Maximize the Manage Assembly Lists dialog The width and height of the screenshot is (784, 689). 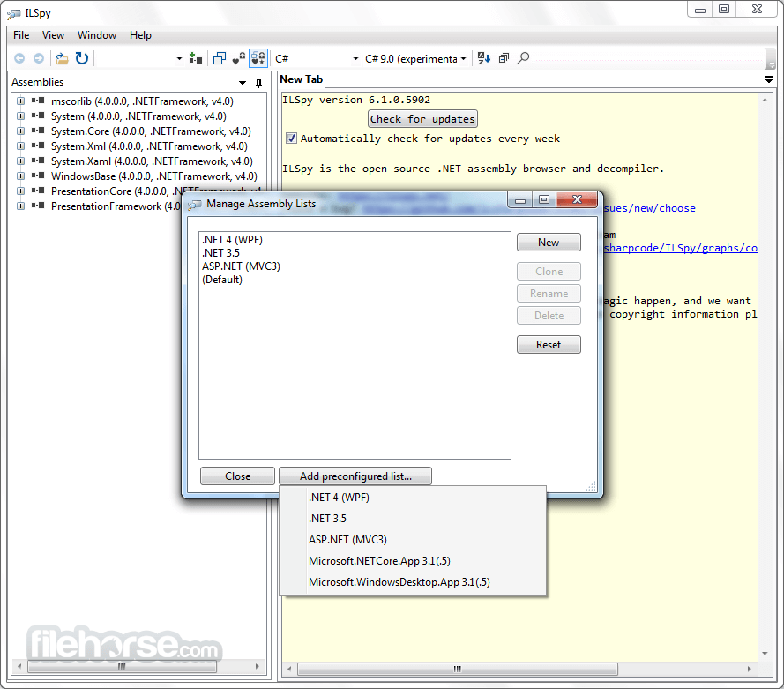(544, 199)
